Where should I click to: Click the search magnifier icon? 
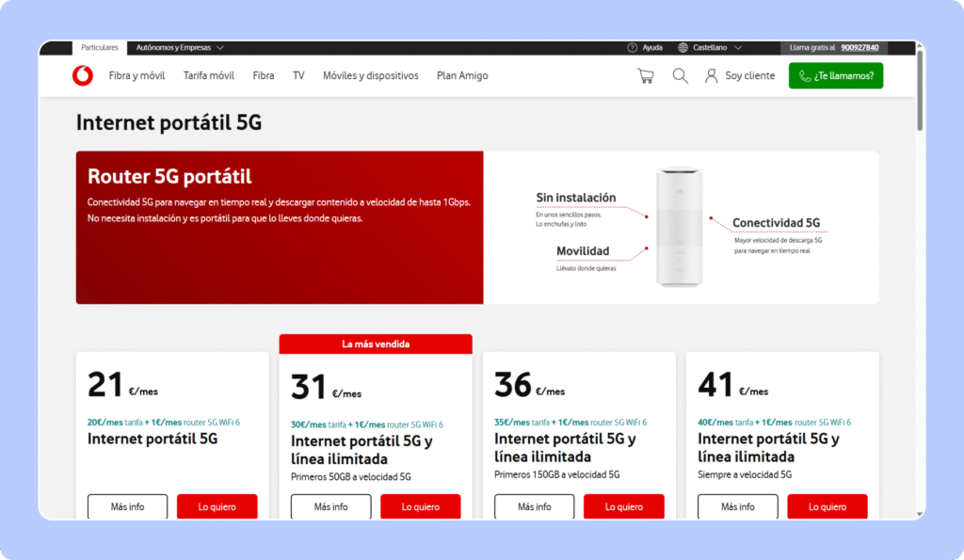coord(680,76)
